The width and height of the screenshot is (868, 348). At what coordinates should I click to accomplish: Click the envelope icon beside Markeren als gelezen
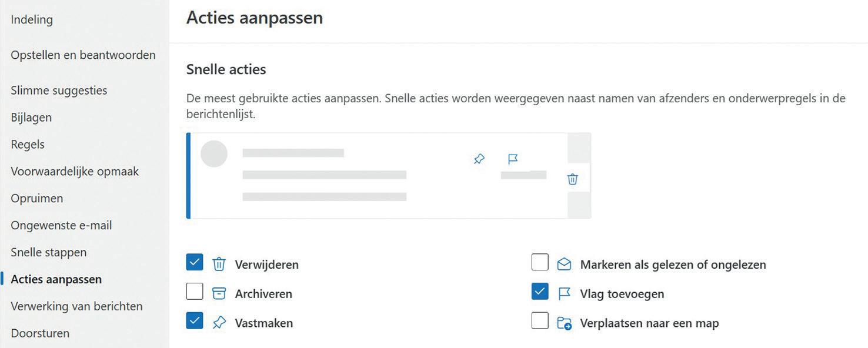click(564, 264)
